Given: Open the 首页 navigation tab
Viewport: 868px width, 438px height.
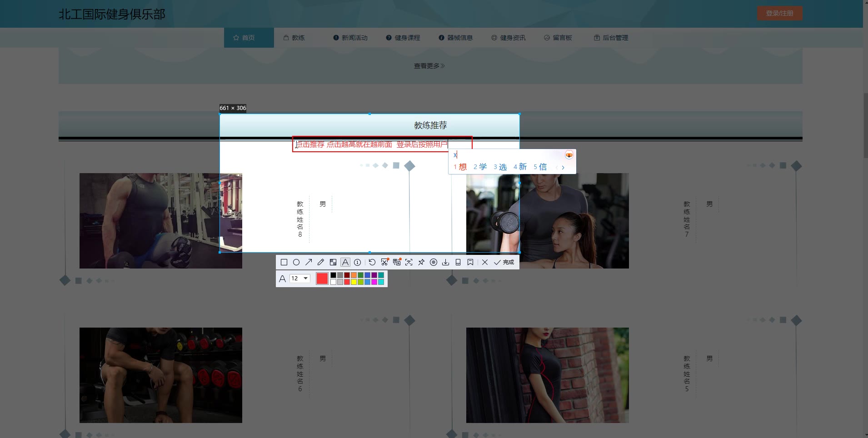Looking at the screenshot, I should [249, 38].
